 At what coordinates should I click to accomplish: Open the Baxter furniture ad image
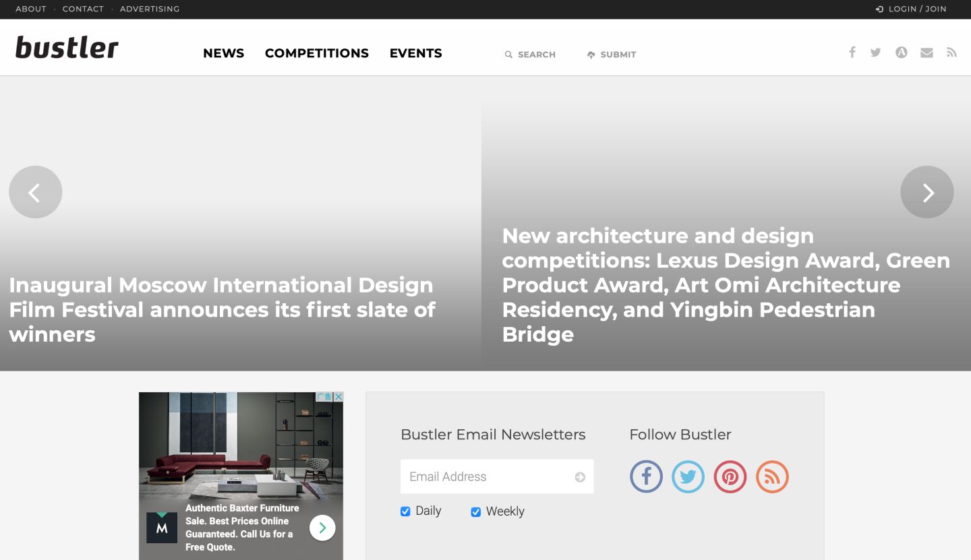tap(241, 445)
